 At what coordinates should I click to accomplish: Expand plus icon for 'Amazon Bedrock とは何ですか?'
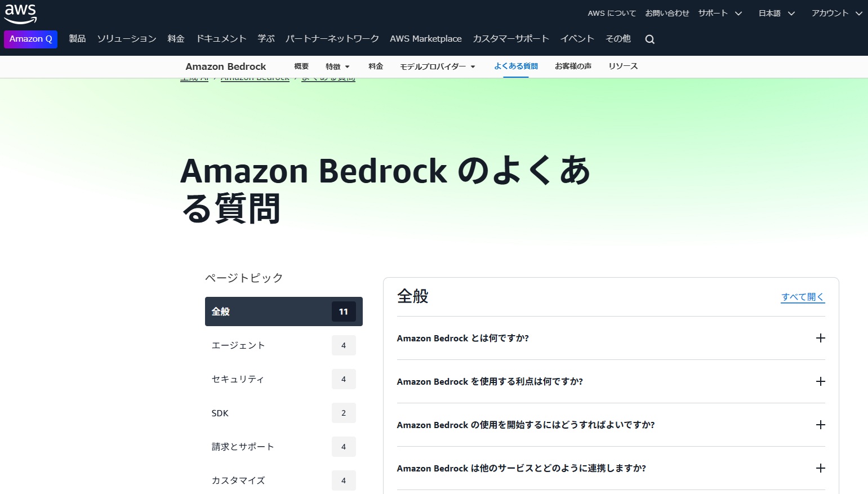click(820, 338)
